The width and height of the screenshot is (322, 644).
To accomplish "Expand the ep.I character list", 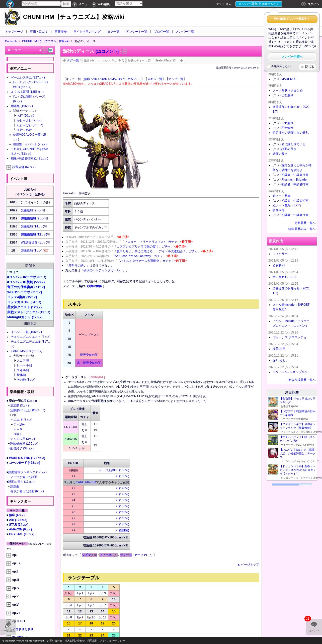I will click(x=9, y=555).
